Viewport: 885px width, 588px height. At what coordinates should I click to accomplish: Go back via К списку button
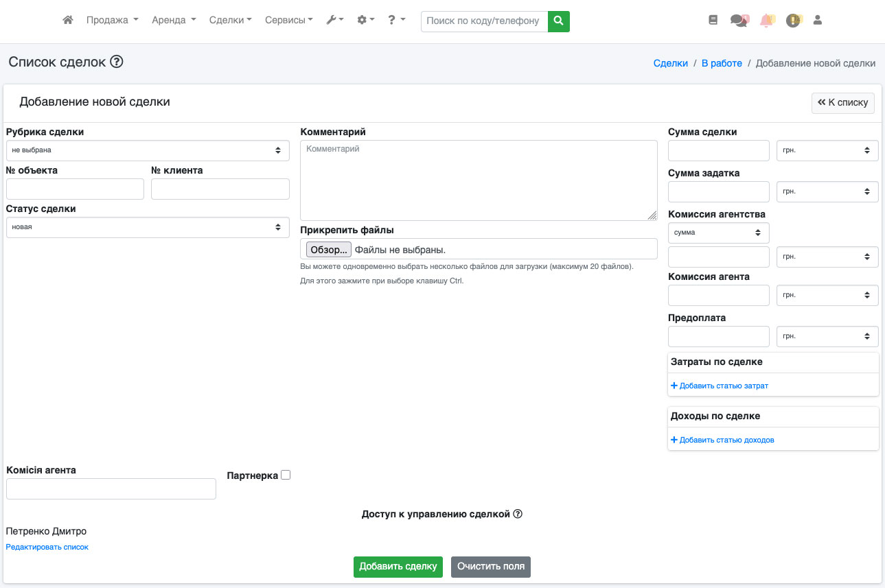(x=842, y=103)
